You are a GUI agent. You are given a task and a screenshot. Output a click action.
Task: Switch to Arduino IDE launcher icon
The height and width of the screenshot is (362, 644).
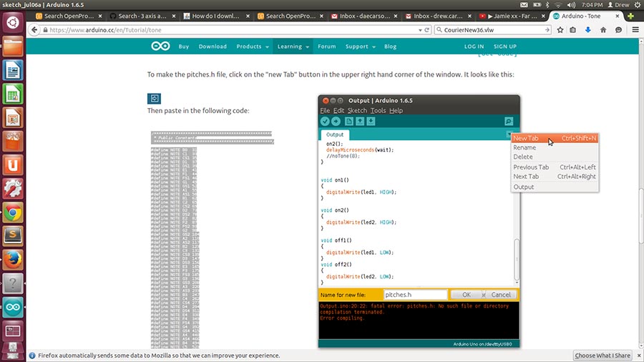13,307
